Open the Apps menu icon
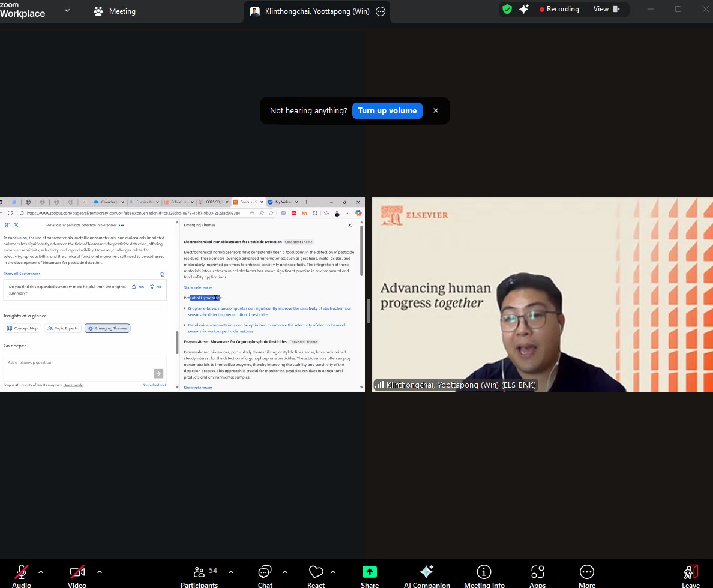Image resolution: width=713 pixels, height=588 pixels. pos(537,572)
